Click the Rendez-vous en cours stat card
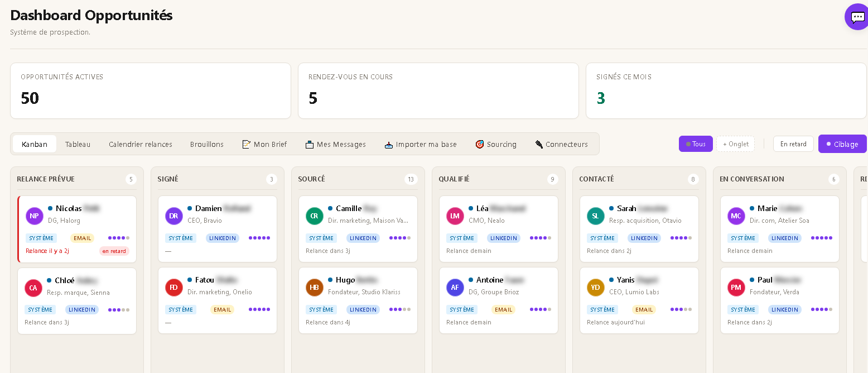Viewport: 868px width, 373px height. 438,90
